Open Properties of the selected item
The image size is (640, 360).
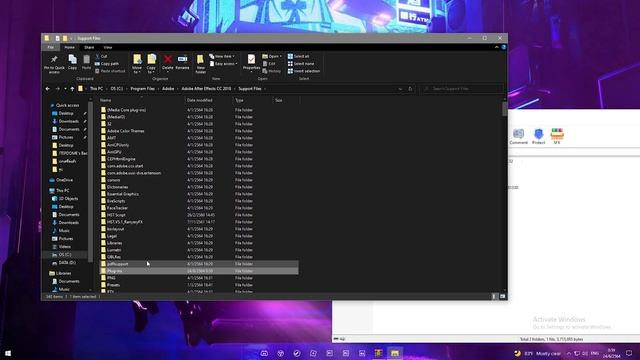251,62
